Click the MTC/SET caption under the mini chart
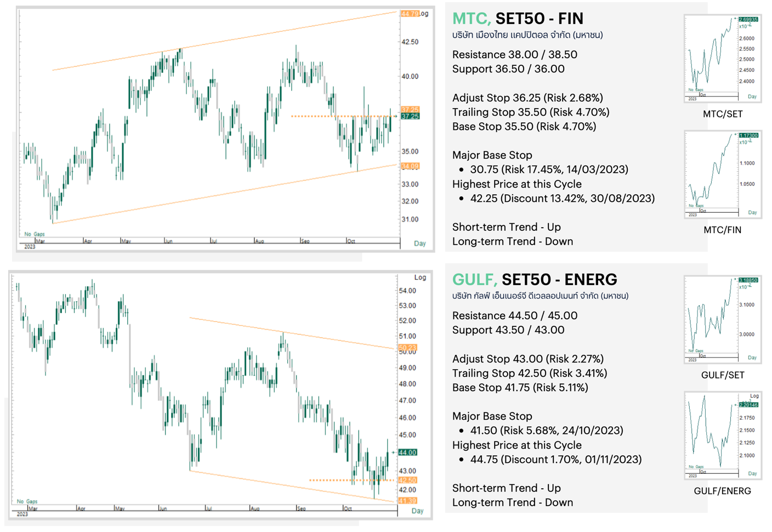 pyautogui.click(x=723, y=115)
